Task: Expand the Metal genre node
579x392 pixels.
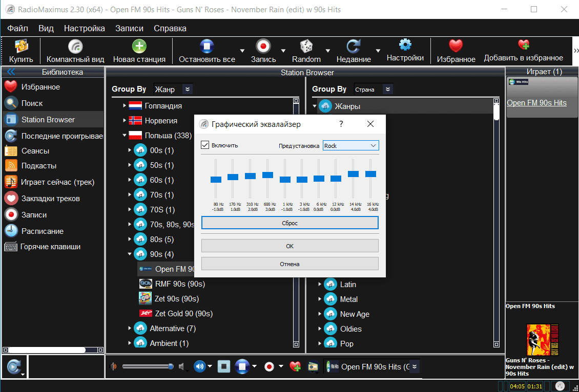Action: [320, 299]
